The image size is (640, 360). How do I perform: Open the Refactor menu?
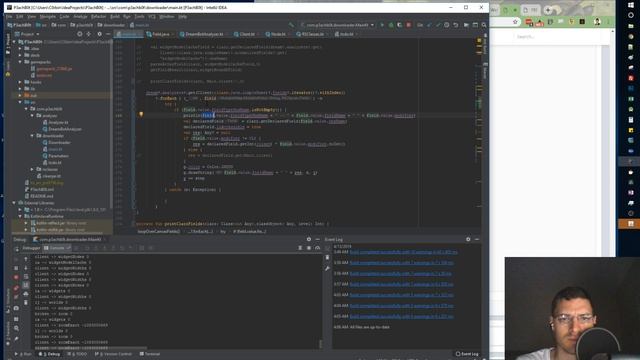pyautogui.click(x=98, y=17)
